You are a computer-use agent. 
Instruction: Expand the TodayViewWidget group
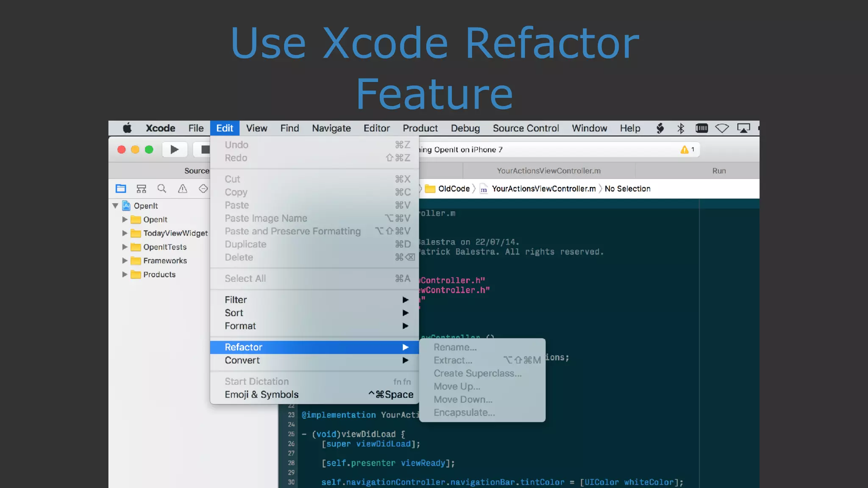point(125,233)
